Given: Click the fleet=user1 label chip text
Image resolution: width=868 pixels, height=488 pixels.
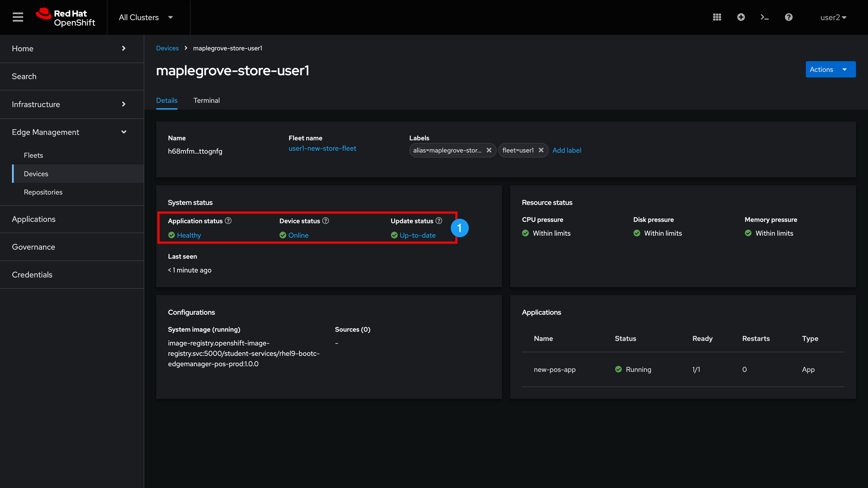Looking at the screenshot, I should [x=518, y=150].
